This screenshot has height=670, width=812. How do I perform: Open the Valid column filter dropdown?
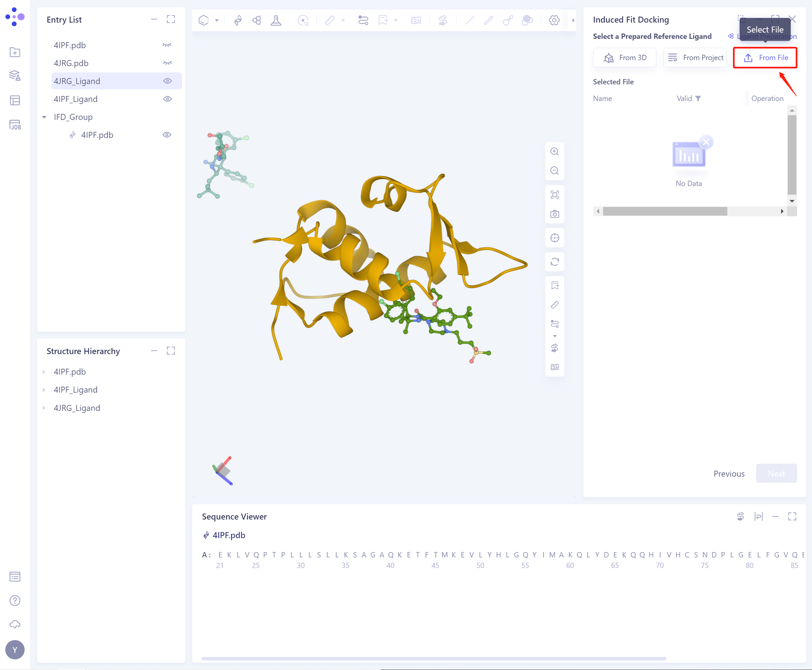698,98
